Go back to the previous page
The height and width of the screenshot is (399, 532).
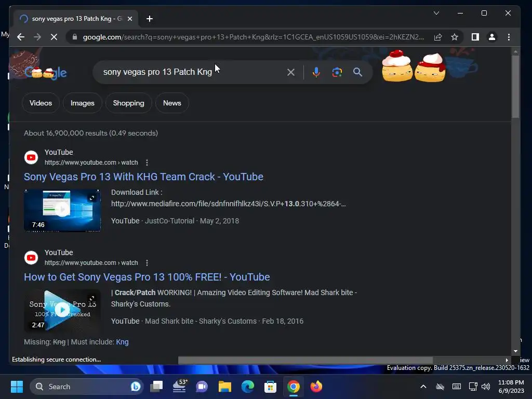coord(21,37)
